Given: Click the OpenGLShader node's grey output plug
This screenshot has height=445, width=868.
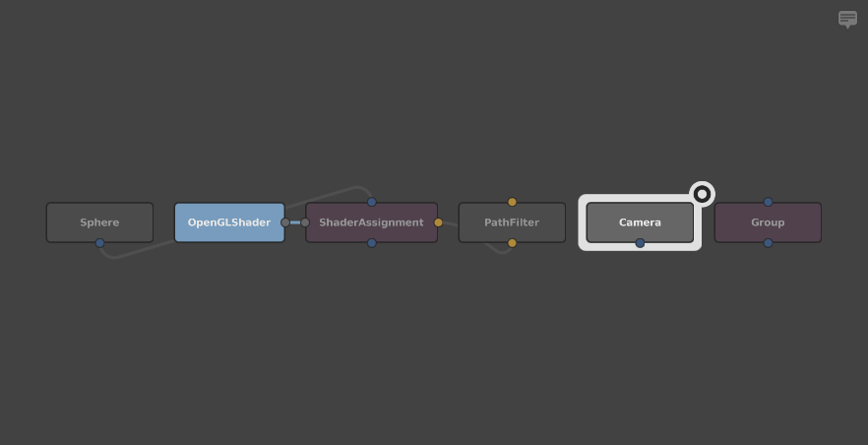Looking at the screenshot, I should point(285,222).
